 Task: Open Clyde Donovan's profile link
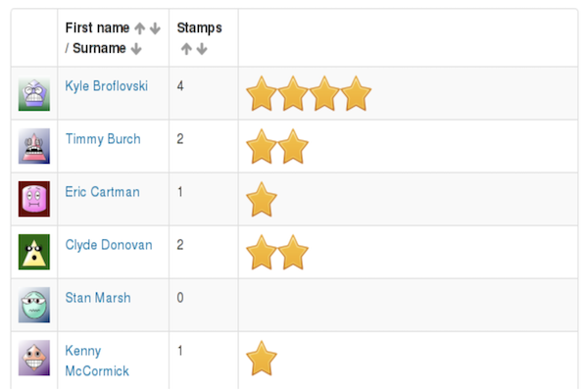pyautogui.click(x=109, y=245)
